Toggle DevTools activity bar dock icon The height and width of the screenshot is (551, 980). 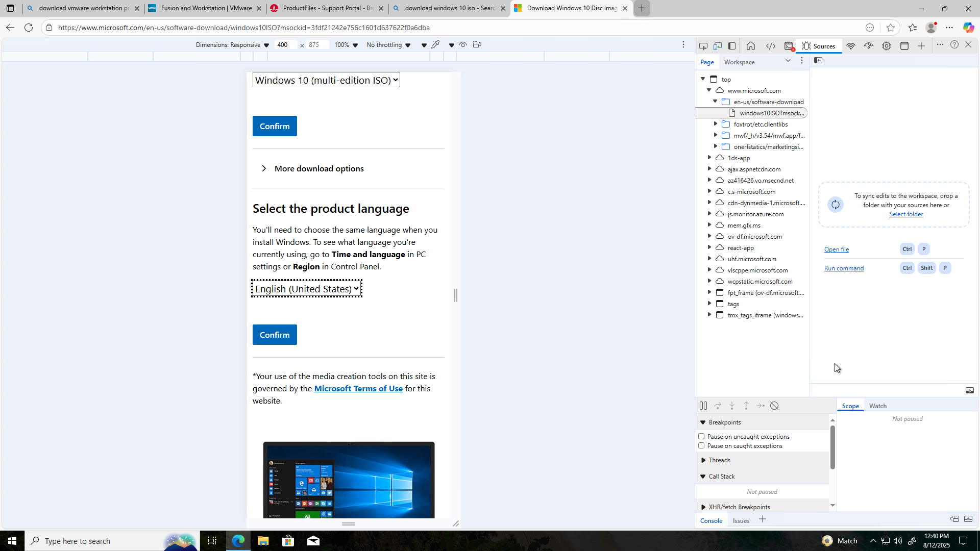pos(732,46)
